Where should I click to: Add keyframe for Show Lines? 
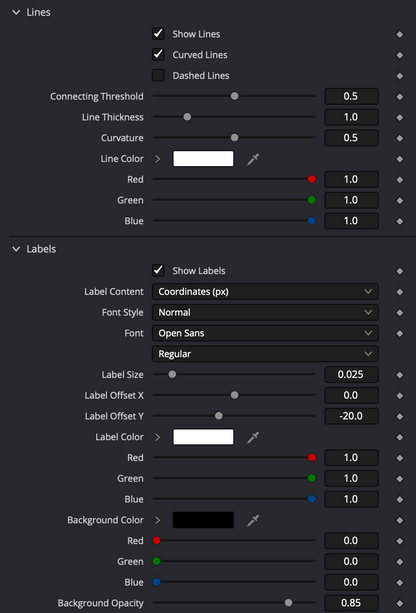click(x=399, y=34)
